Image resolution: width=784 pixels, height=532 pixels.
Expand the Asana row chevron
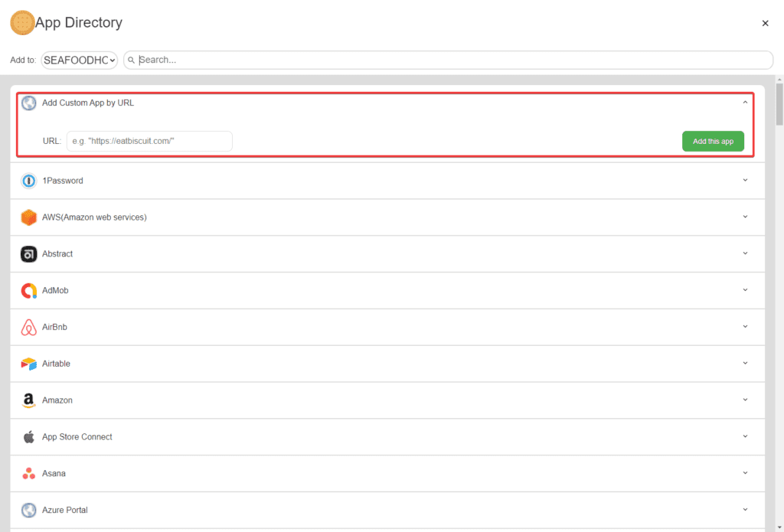click(745, 472)
